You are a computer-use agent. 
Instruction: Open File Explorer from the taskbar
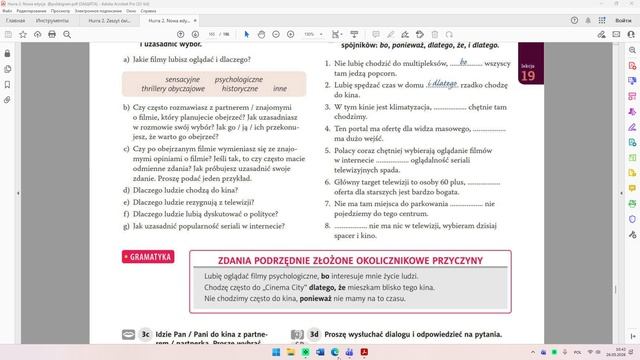(x=291, y=352)
